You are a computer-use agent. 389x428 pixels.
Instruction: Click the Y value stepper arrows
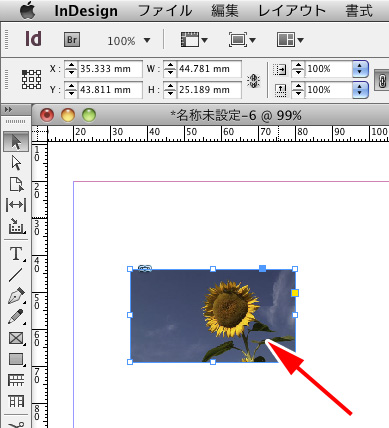click(x=71, y=90)
